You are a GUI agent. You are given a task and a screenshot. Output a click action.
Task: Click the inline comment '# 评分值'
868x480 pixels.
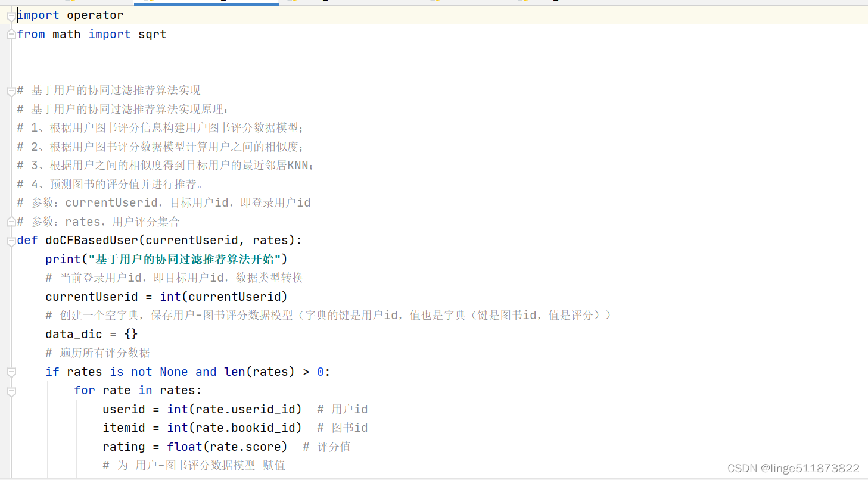[327, 447]
